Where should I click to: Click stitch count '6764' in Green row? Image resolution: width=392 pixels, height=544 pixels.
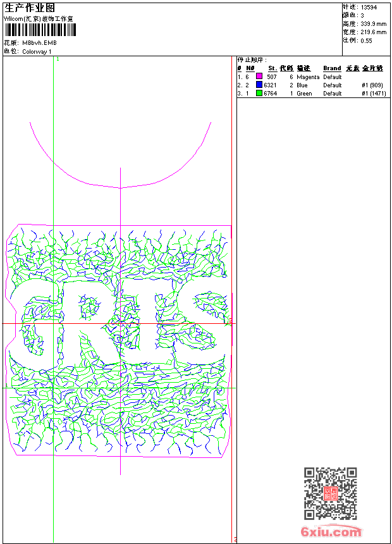270,94
